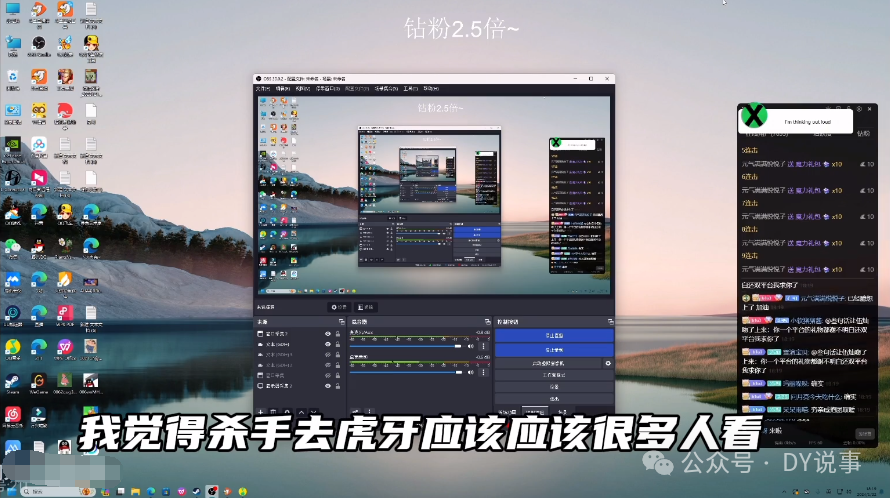This screenshot has width=890, height=498.
Task: Move selected source up with chevron
Action: pos(301,412)
